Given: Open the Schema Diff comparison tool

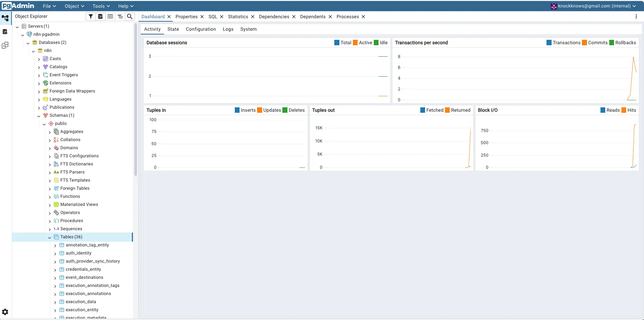Looking at the screenshot, I should click(5, 45).
